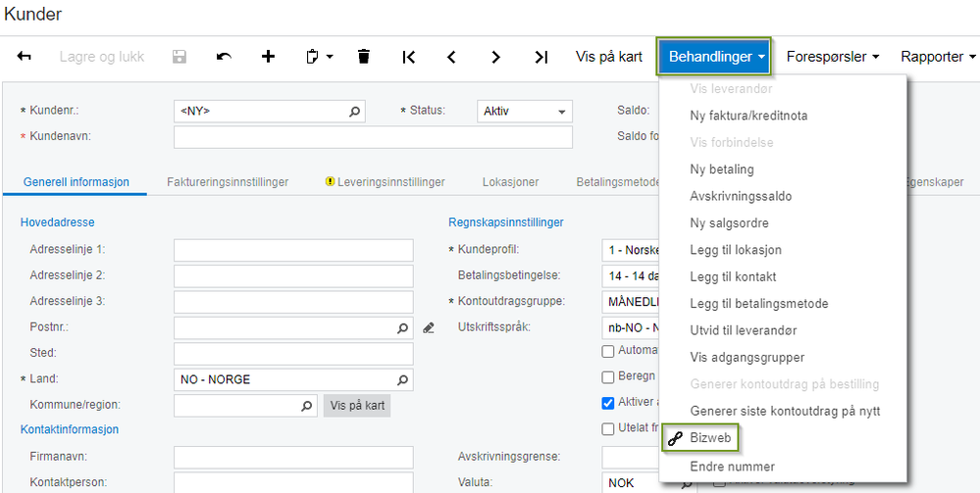The height and width of the screenshot is (493, 980).
Task: Select Ny betaling menu item
Action: click(x=722, y=170)
